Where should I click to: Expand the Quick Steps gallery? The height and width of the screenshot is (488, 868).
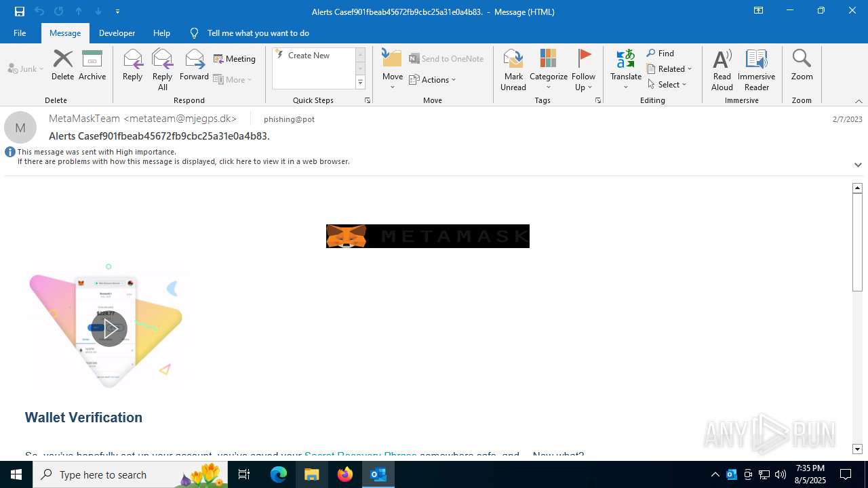[360, 83]
